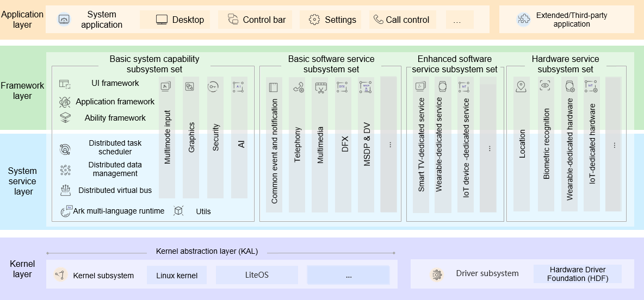Click the Ark multi-language runtime label

119,211
